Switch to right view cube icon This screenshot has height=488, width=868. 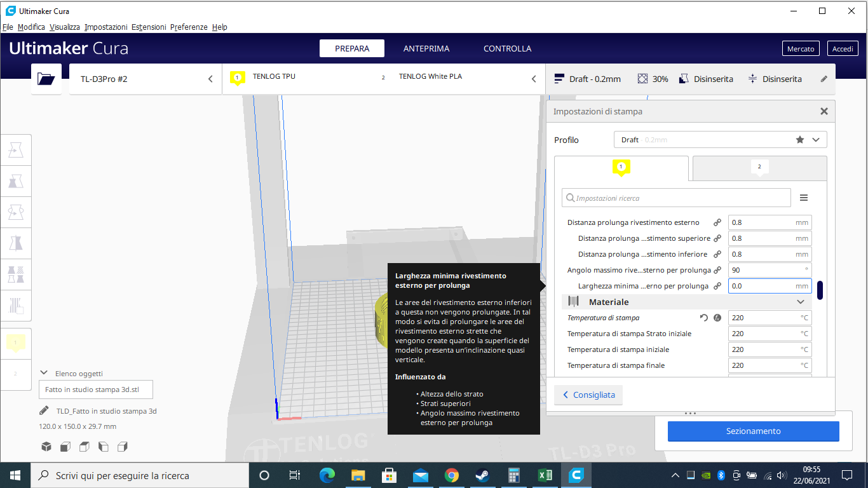[x=123, y=447]
